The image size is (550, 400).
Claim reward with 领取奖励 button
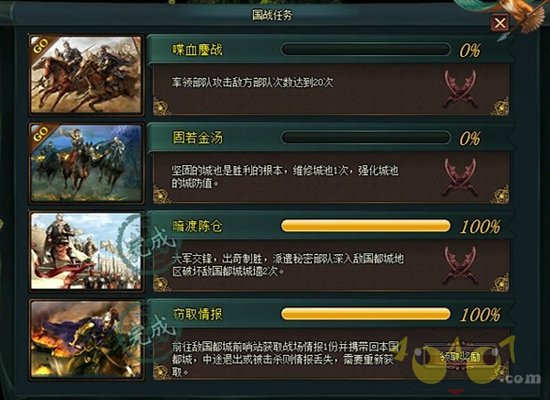460,357
